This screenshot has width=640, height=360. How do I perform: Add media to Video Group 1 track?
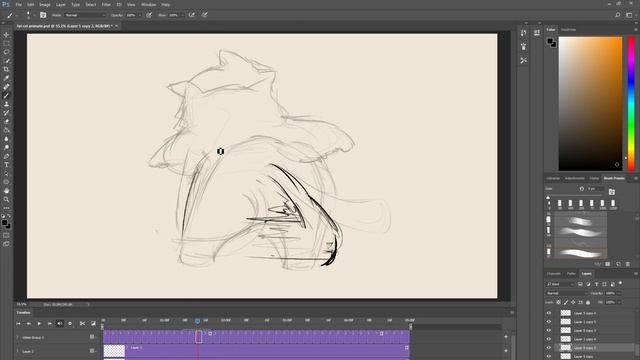506,337
